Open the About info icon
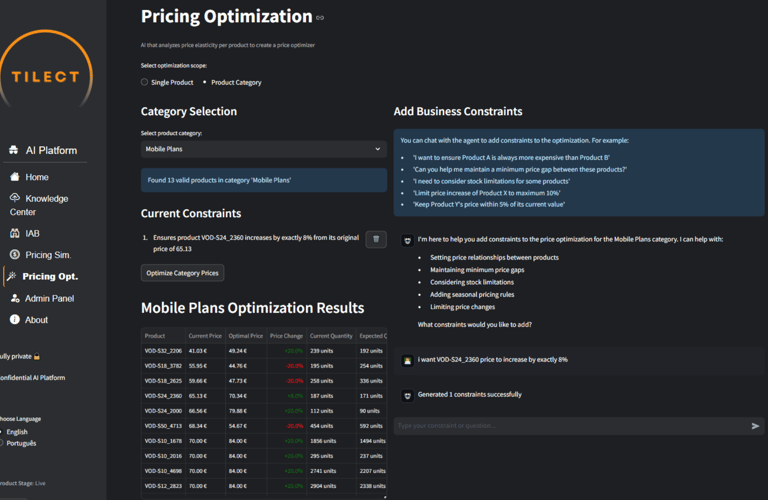The height and width of the screenshot is (500, 768). point(15,320)
